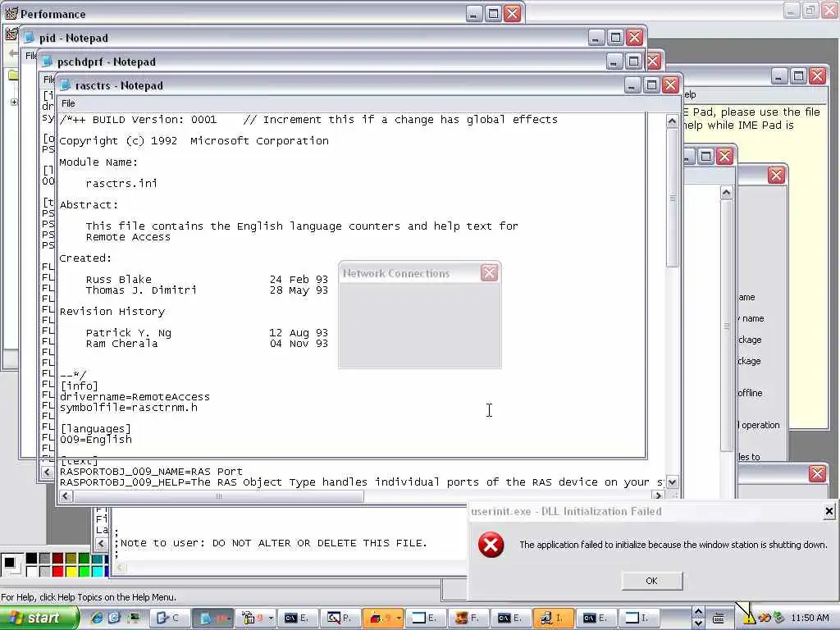Close the Network Connections popup

point(489,273)
